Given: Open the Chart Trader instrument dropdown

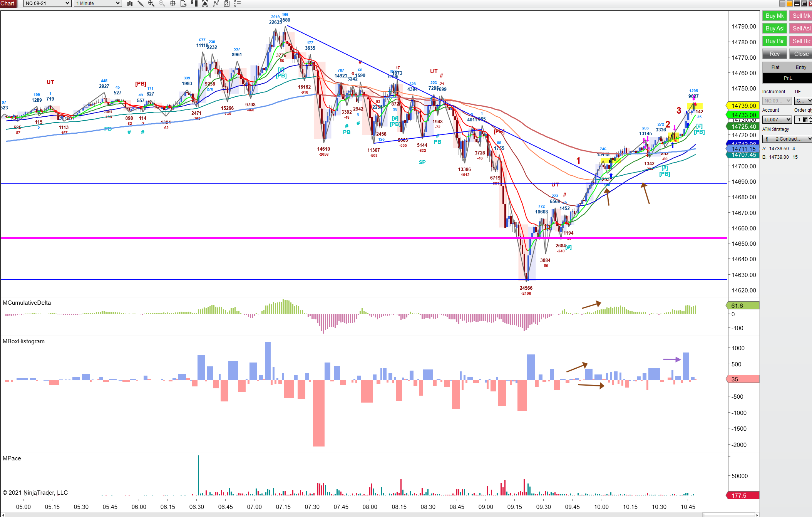Looking at the screenshot, I should click(x=777, y=101).
